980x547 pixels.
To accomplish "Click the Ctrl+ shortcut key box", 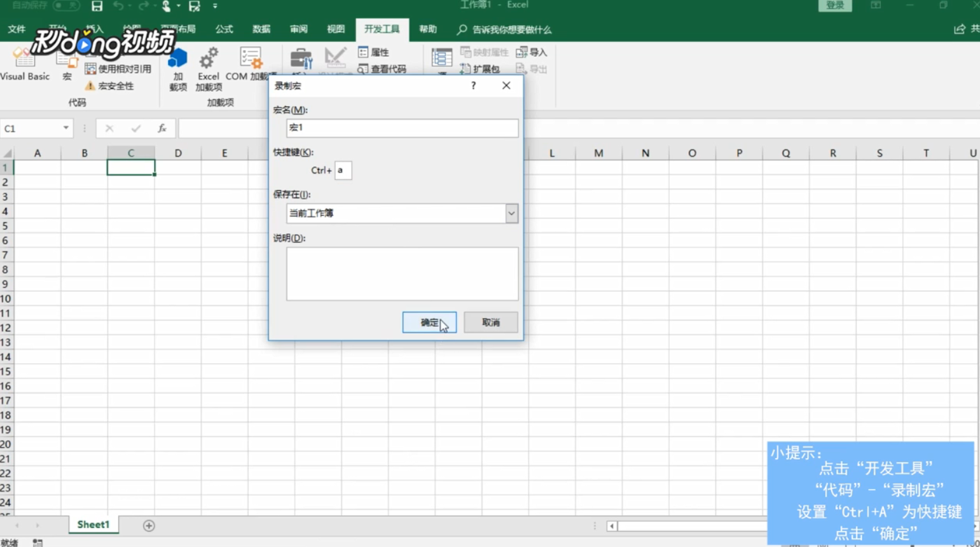I will click(x=343, y=170).
